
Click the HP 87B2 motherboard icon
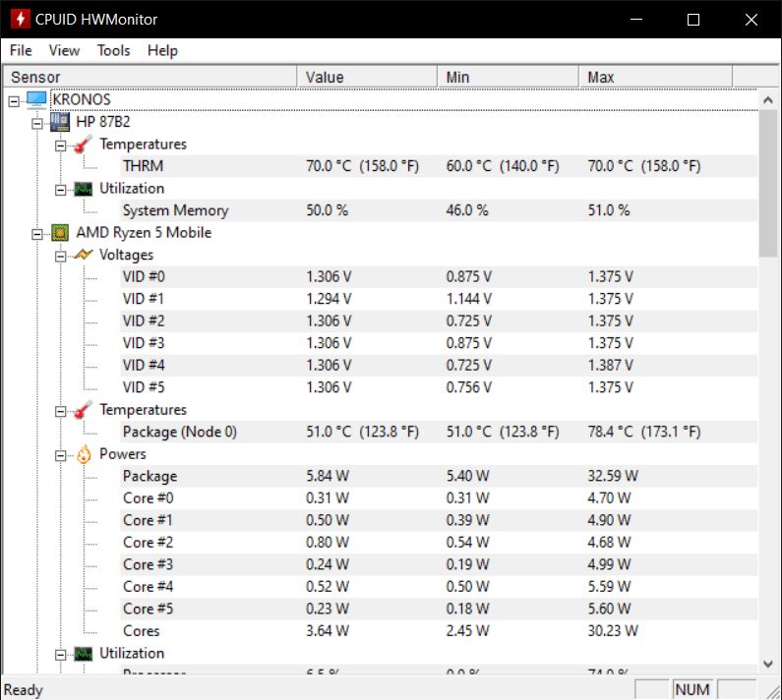[60, 122]
